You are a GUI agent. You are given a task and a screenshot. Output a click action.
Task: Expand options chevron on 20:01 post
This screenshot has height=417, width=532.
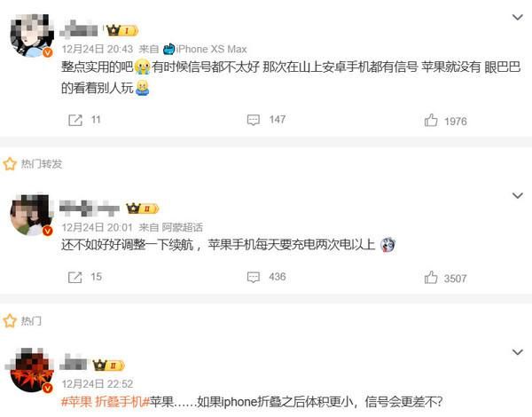point(518,195)
